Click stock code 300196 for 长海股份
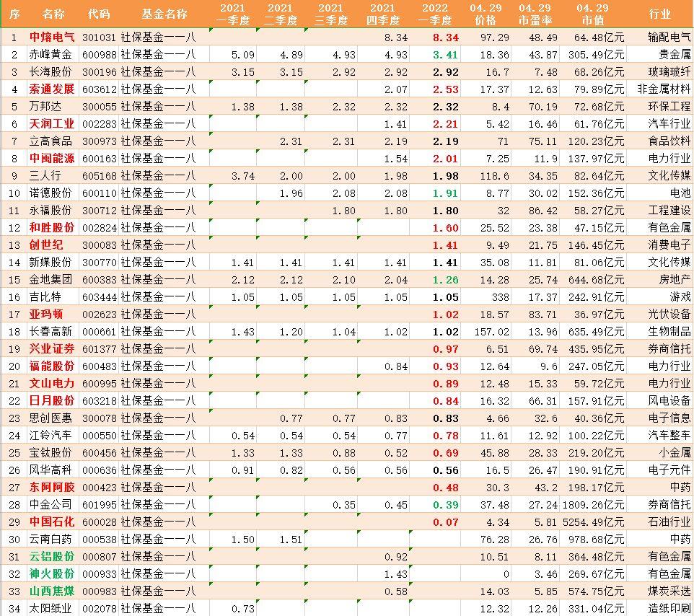 tap(100, 72)
